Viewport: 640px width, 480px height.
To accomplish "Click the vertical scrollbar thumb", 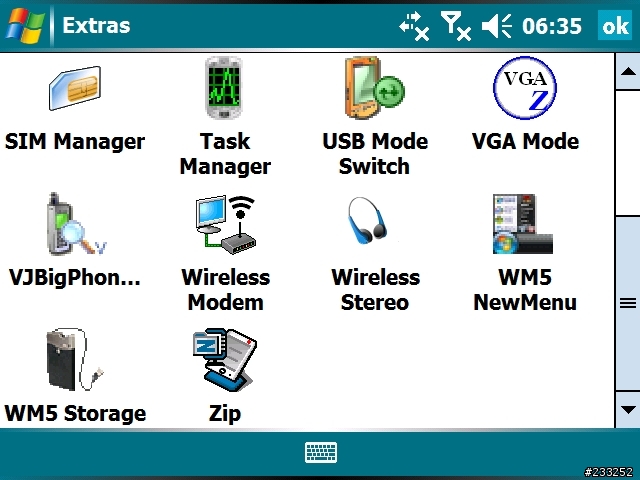I will [628, 303].
